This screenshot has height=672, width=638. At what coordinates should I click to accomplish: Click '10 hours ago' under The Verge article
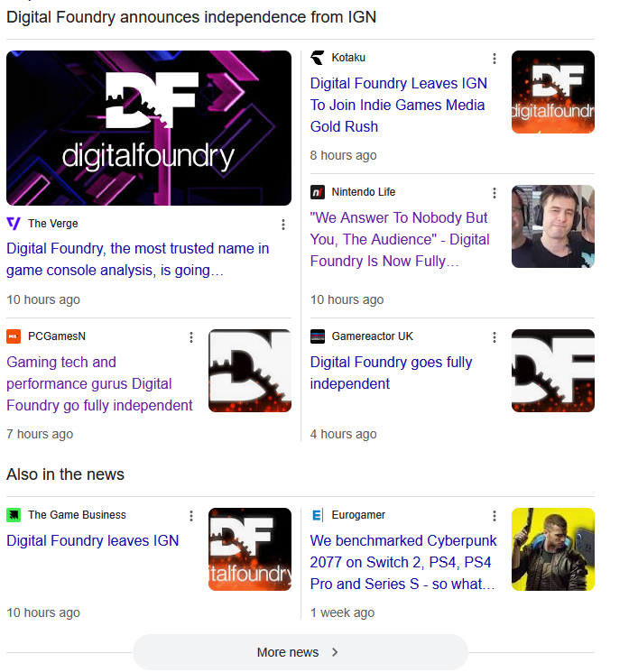[x=43, y=299]
